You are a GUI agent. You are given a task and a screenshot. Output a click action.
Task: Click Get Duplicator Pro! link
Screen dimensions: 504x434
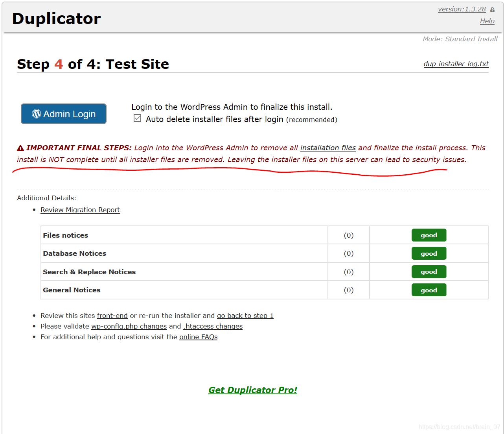(x=253, y=390)
